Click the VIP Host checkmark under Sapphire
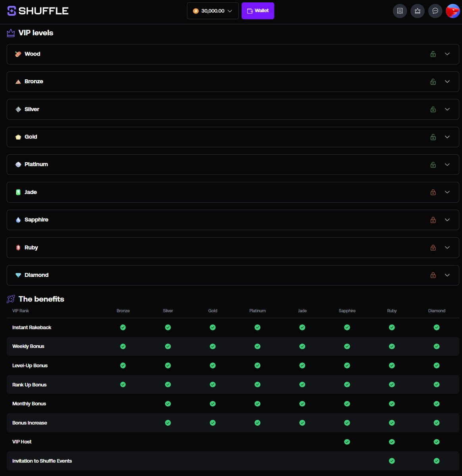 (347, 442)
